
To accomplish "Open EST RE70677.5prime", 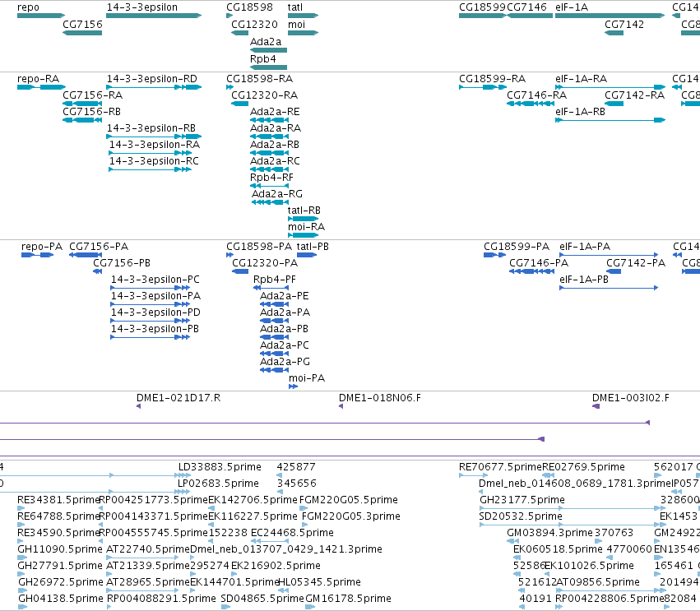I will [500, 467].
